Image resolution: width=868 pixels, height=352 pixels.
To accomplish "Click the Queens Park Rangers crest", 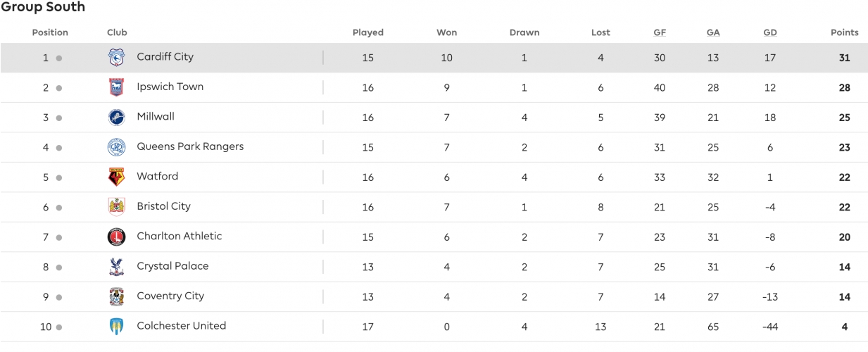I will point(116,147).
